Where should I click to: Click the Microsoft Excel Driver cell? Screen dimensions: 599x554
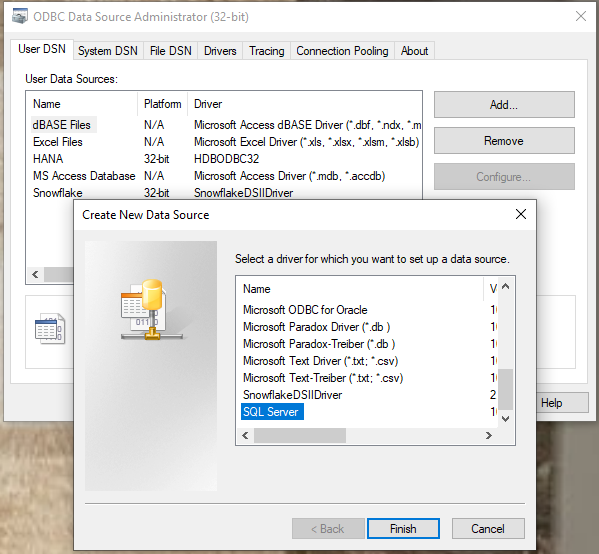307,142
